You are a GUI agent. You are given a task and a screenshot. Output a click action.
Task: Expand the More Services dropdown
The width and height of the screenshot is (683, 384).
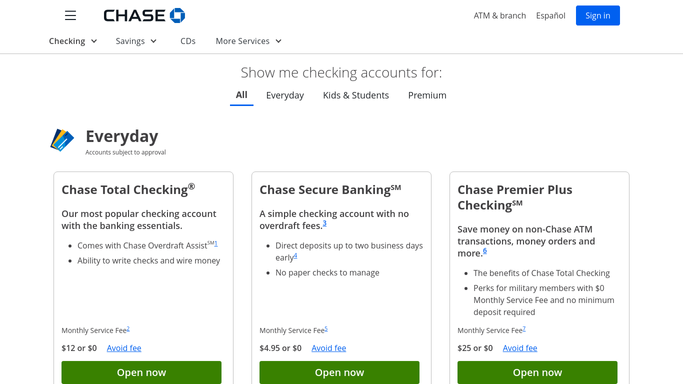(x=248, y=41)
